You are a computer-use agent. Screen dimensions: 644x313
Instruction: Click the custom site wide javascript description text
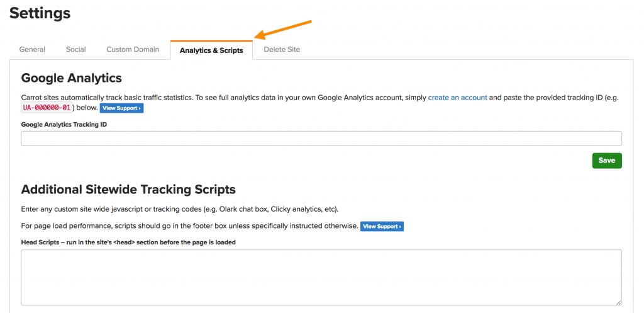(179, 209)
